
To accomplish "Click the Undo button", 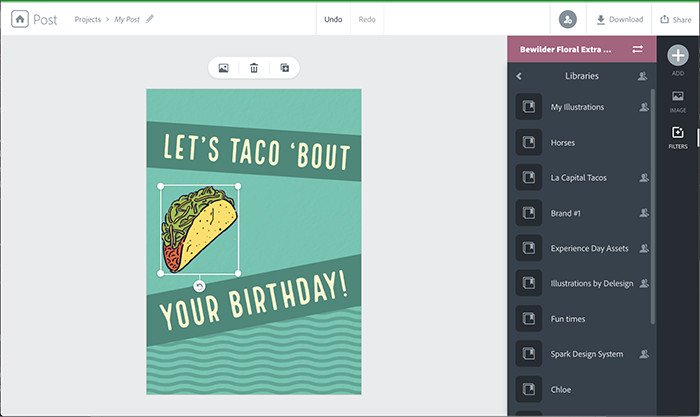I will coord(333,19).
